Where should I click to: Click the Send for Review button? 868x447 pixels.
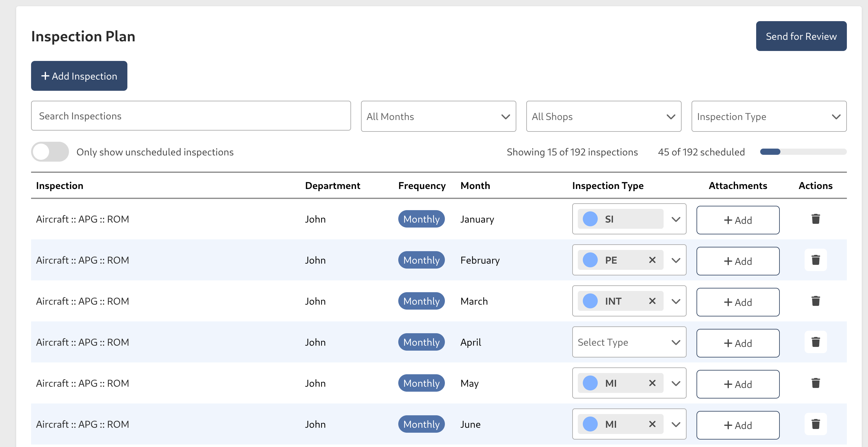point(801,36)
